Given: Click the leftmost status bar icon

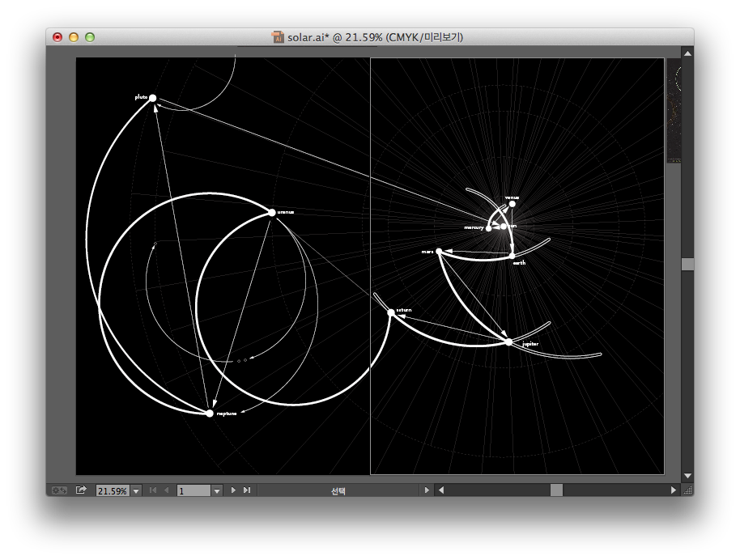Looking at the screenshot, I should [59, 490].
